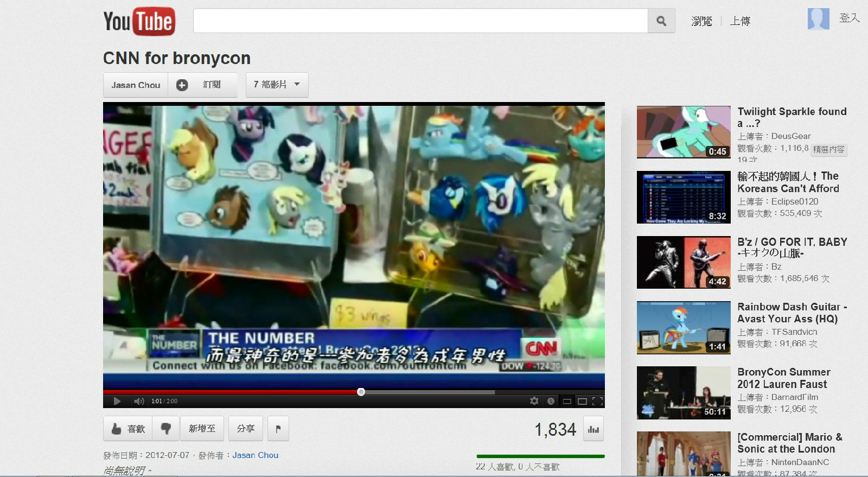Click the 上傳 upload link
This screenshot has width=868, height=477.
tap(740, 21)
